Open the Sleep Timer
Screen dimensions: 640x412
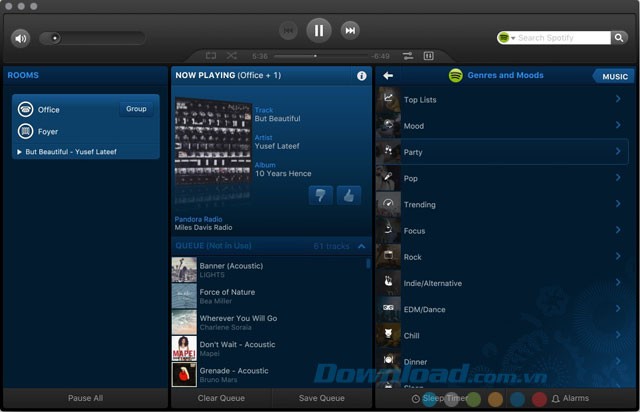pos(440,399)
